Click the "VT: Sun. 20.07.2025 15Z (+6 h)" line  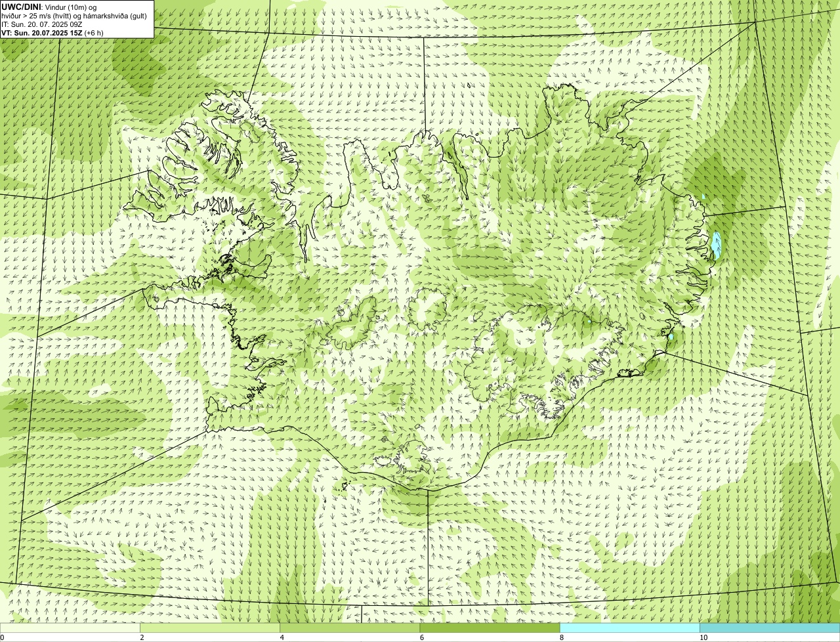(52, 32)
